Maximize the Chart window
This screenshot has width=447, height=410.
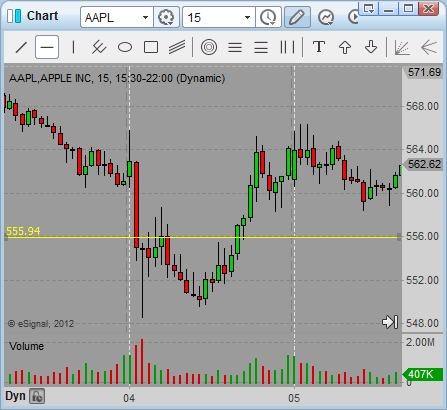[408, 8]
